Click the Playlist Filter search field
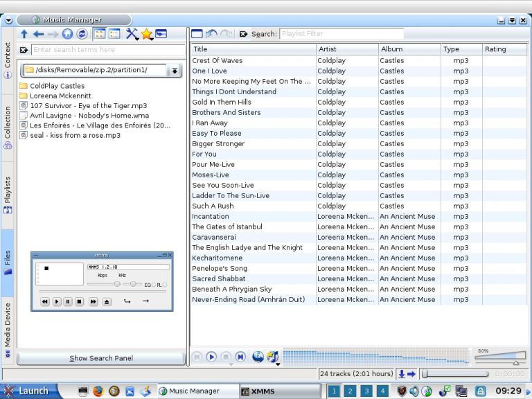The image size is (532, 399). coord(342,33)
